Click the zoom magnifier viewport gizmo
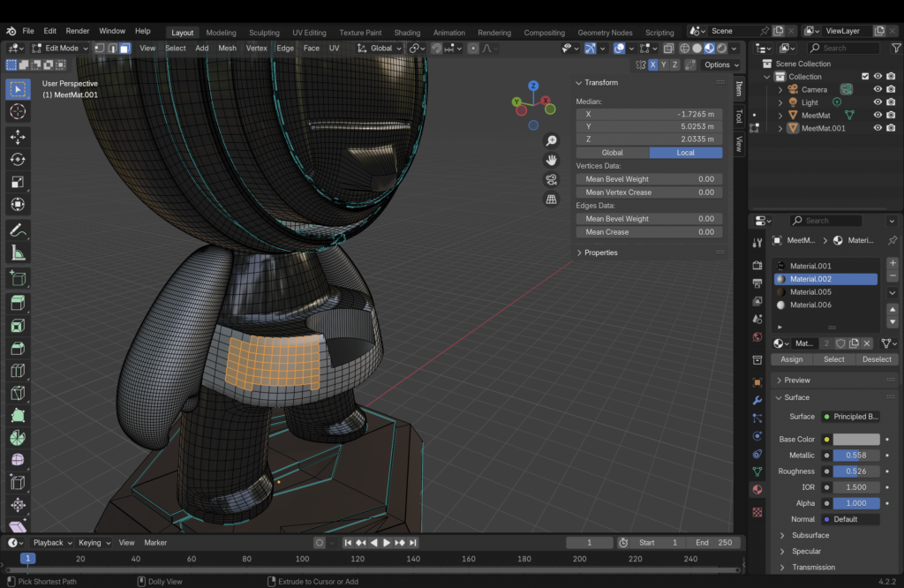The image size is (904, 588). point(551,140)
